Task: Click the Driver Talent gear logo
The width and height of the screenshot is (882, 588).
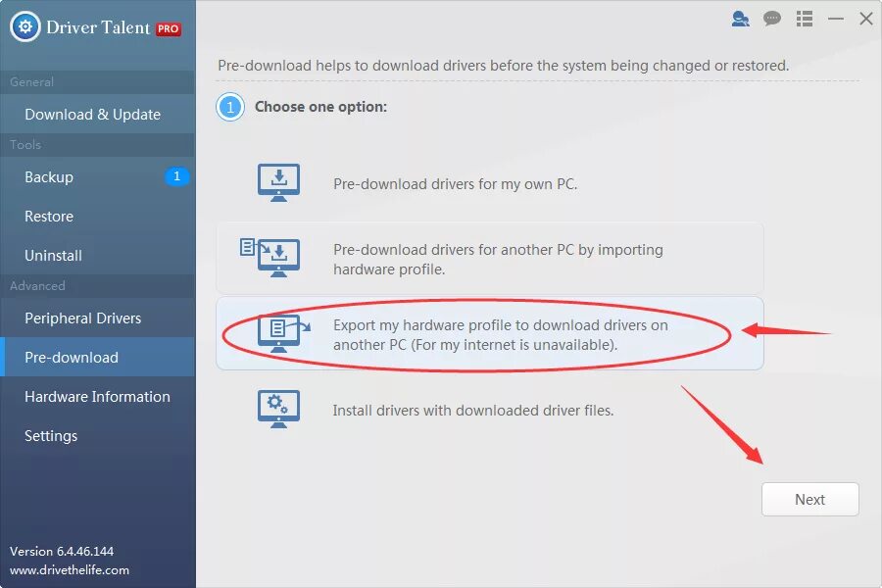Action: [25, 26]
